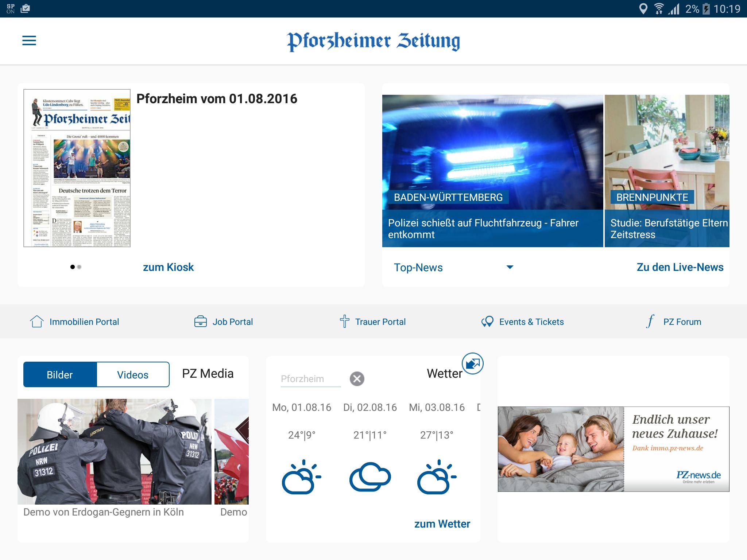Image resolution: width=747 pixels, height=560 pixels.
Task: Open the zum Wetter link
Action: pyautogui.click(x=442, y=524)
